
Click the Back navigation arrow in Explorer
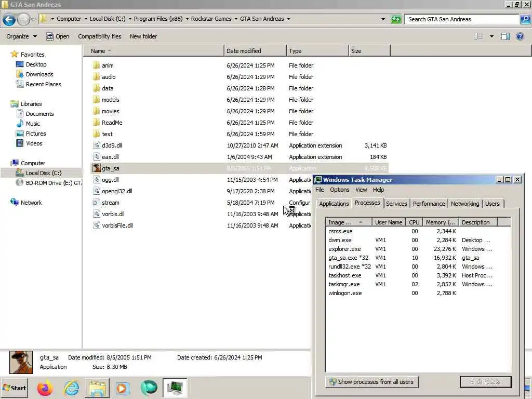point(9,19)
